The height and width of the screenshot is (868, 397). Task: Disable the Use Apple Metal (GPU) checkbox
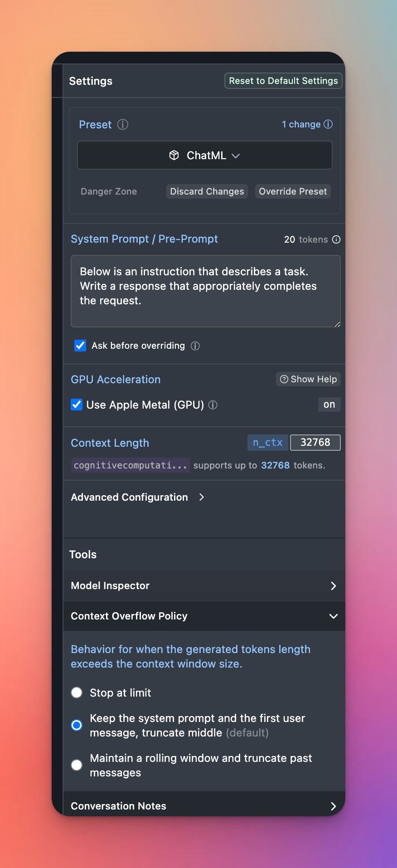[x=77, y=405]
